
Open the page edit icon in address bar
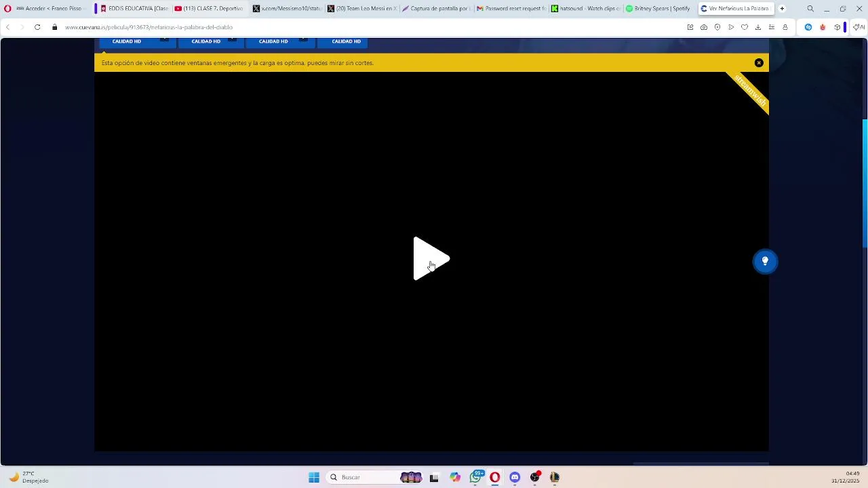tap(690, 27)
